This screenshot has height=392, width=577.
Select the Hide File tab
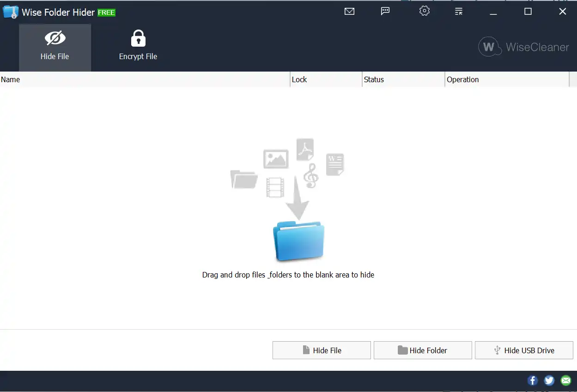55,46
